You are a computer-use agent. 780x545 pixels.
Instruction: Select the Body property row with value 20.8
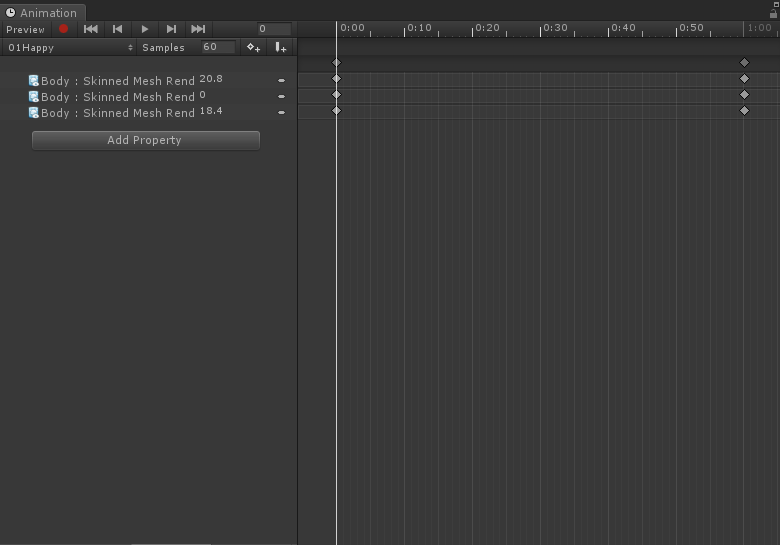148,81
